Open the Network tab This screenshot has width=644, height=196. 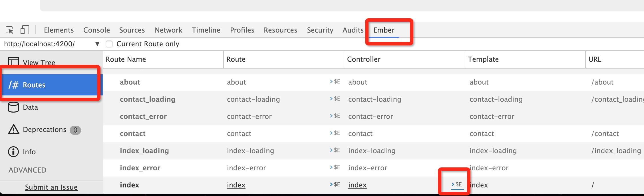168,30
